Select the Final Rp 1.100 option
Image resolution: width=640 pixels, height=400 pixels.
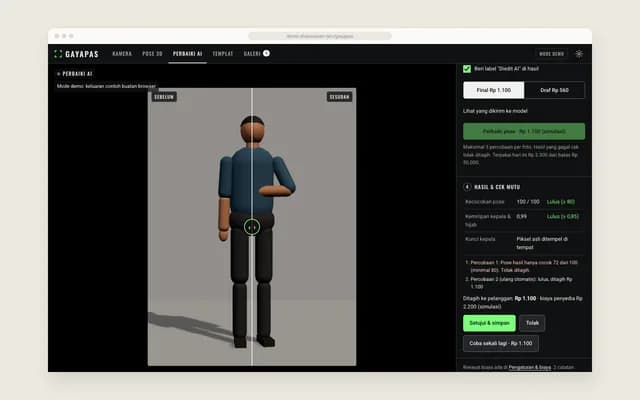click(493, 90)
